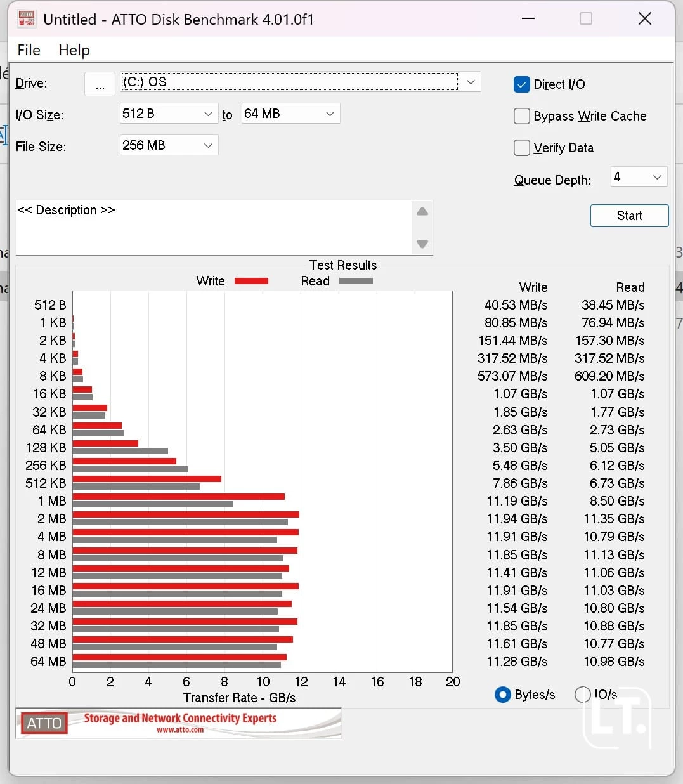Open the I/O Size end 64 MB dropdown
This screenshot has width=683, height=784.
tap(290, 114)
